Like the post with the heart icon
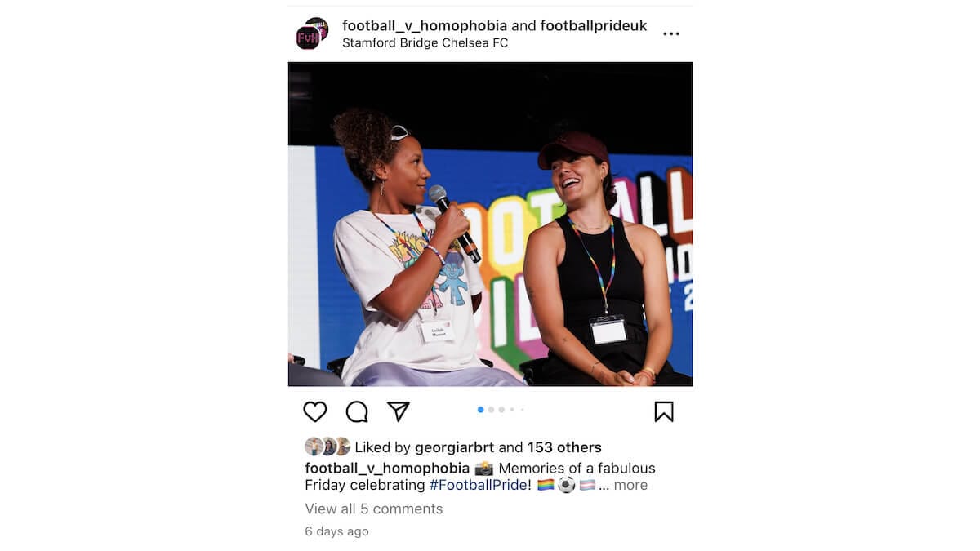This screenshot has height=551, width=980. tap(315, 411)
